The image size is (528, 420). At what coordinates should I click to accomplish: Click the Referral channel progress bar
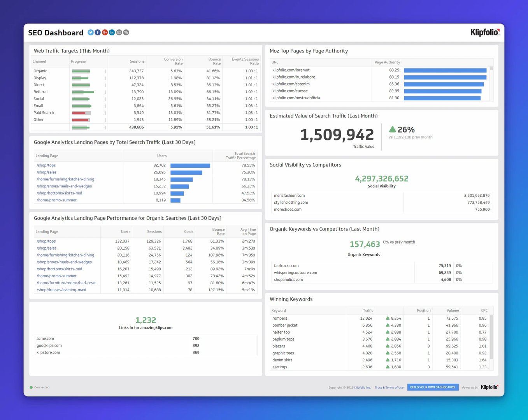[83, 92]
